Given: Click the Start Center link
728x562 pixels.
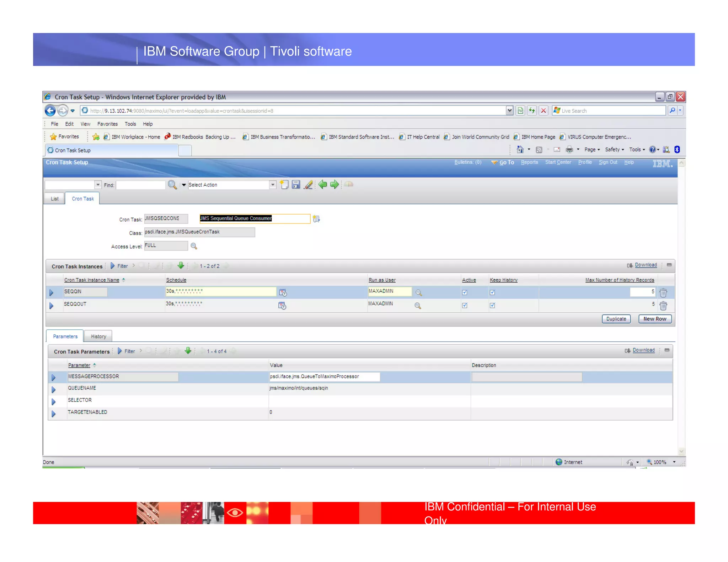Looking at the screenshot, I should pyautogui.click(x=558, y=162).
